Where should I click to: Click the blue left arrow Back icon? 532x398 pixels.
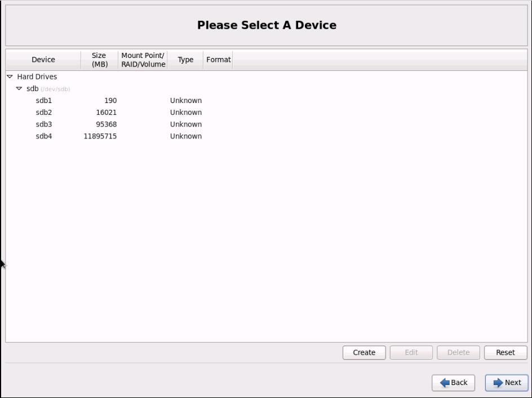445,383
